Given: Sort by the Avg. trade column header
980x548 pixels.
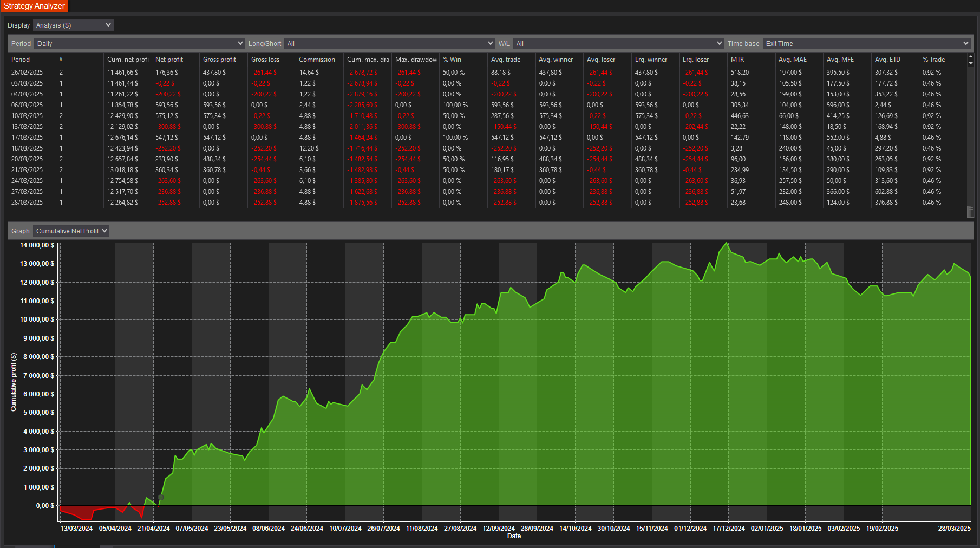Looking at the screenshot, I should pos(511,60).
